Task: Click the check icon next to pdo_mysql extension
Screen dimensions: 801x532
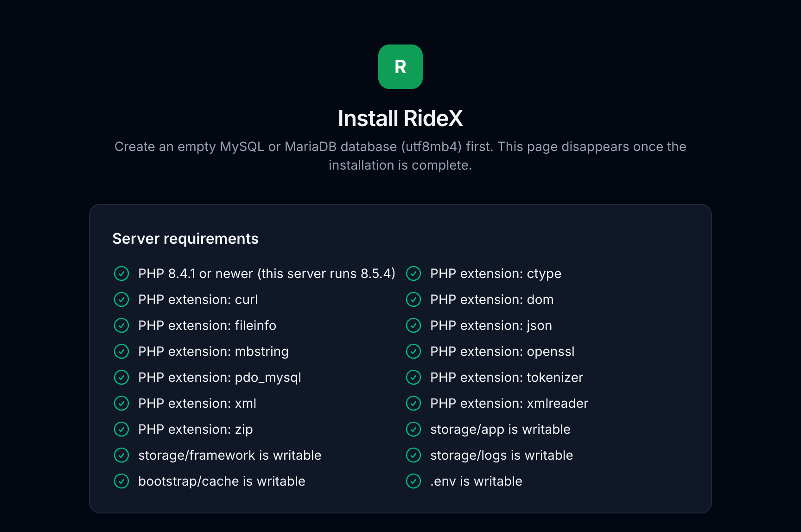Action: pos(121,377)
